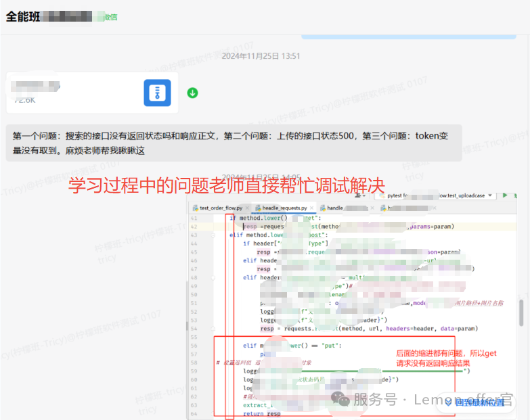Switch to the test_order_flow.py editor tab

point(221,208)
